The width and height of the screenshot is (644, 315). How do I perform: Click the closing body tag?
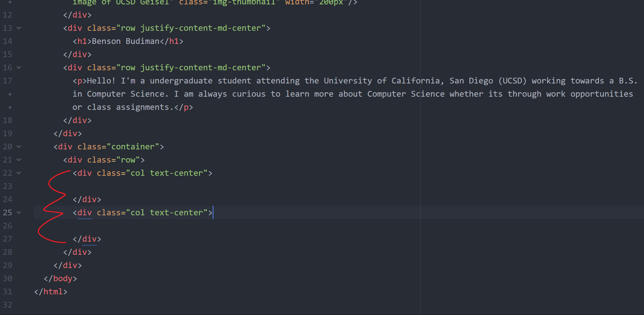[x=61, y=278]
